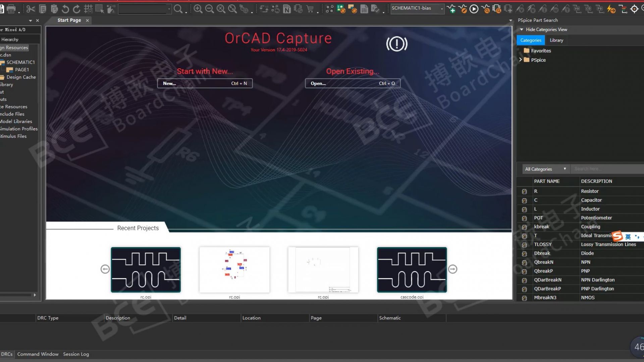Select the area select tool icon
644x362 pixels.
[x=100, y=9]
